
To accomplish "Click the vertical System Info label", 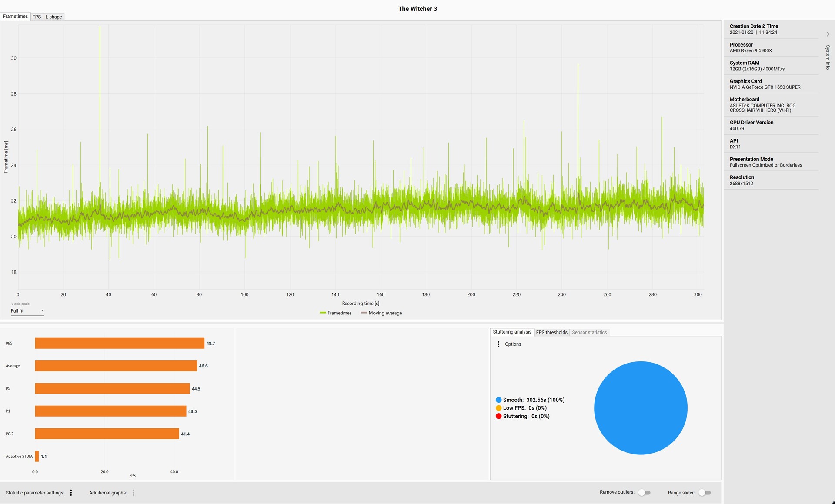I will point(828,57).
